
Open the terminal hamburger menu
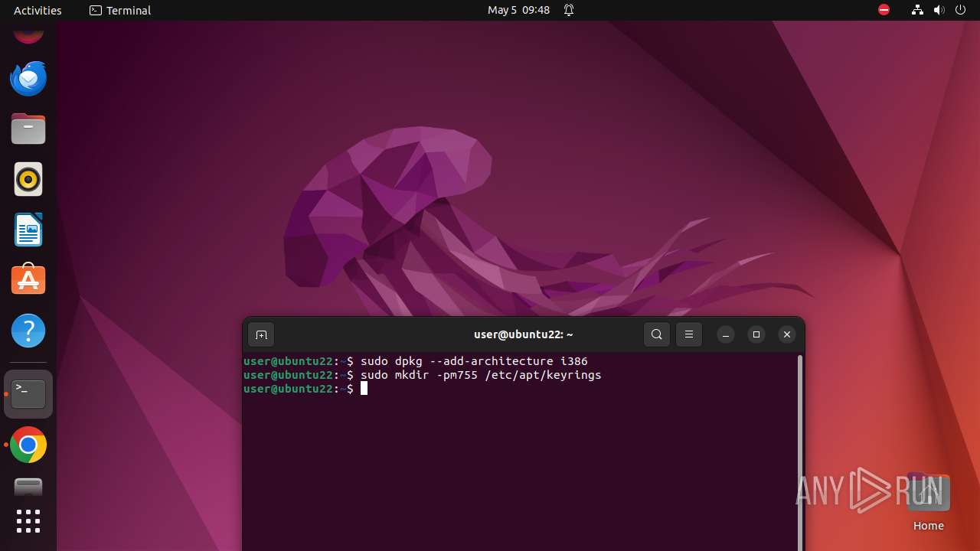click(689, 334)
